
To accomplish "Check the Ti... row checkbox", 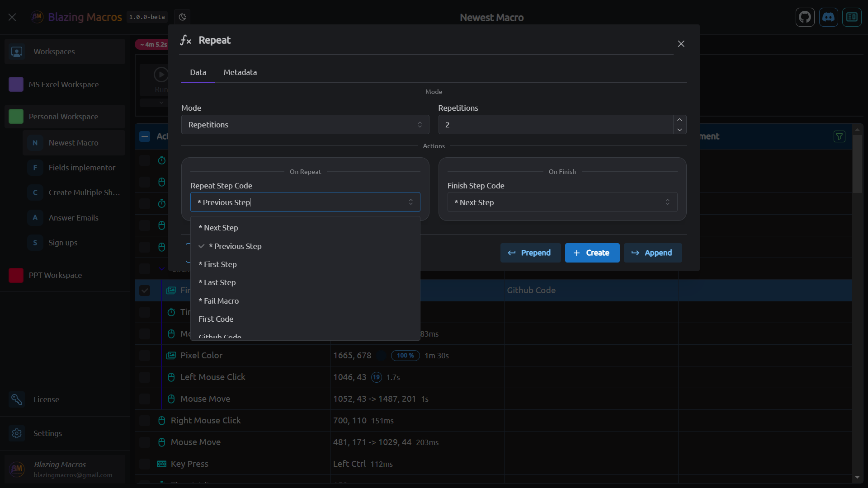I will (145, 312).
